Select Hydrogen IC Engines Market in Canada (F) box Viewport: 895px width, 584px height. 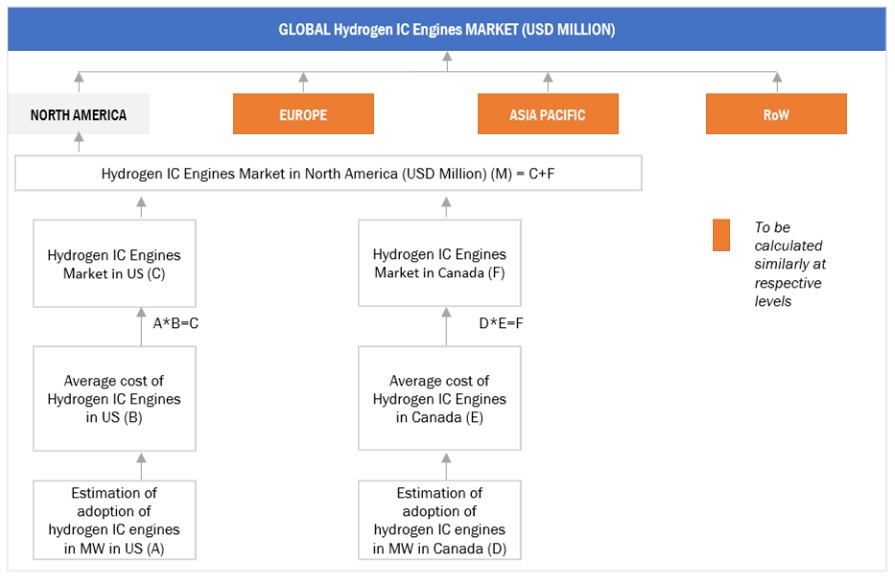point(439,264)
